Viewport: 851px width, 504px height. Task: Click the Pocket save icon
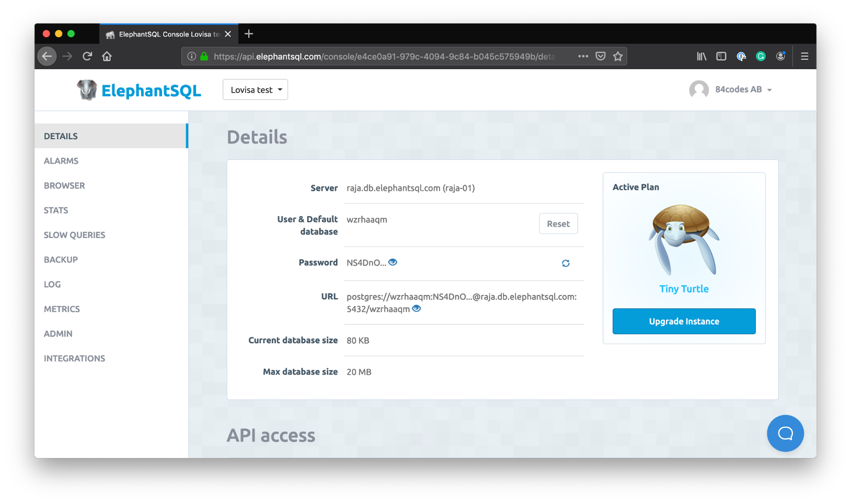click(600, 56)
